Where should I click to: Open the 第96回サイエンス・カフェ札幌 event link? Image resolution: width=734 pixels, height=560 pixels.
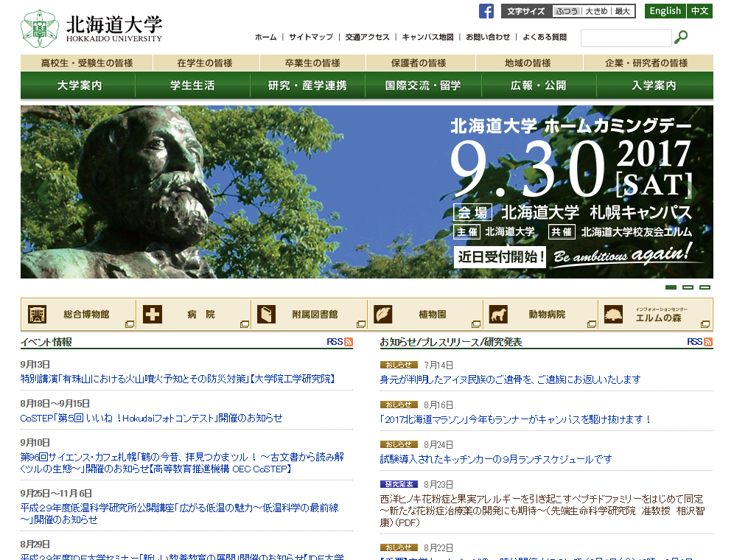[182, 463]
